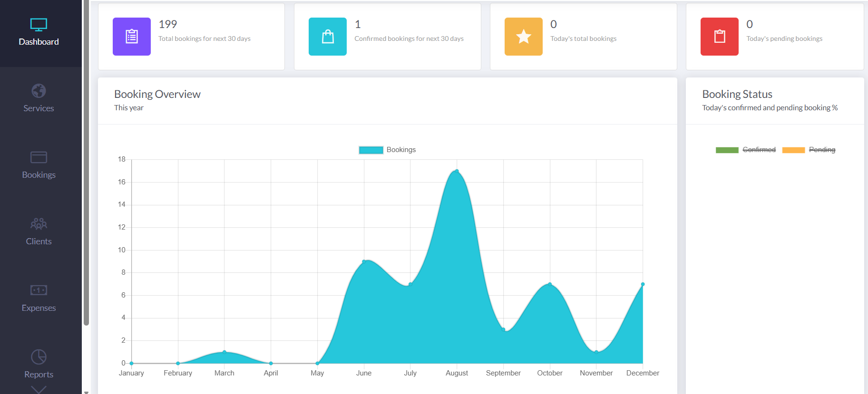Click 'Confirmed bookings for next 30 days' text
This screenshot has width=868, height=394.
pos(409,38)
